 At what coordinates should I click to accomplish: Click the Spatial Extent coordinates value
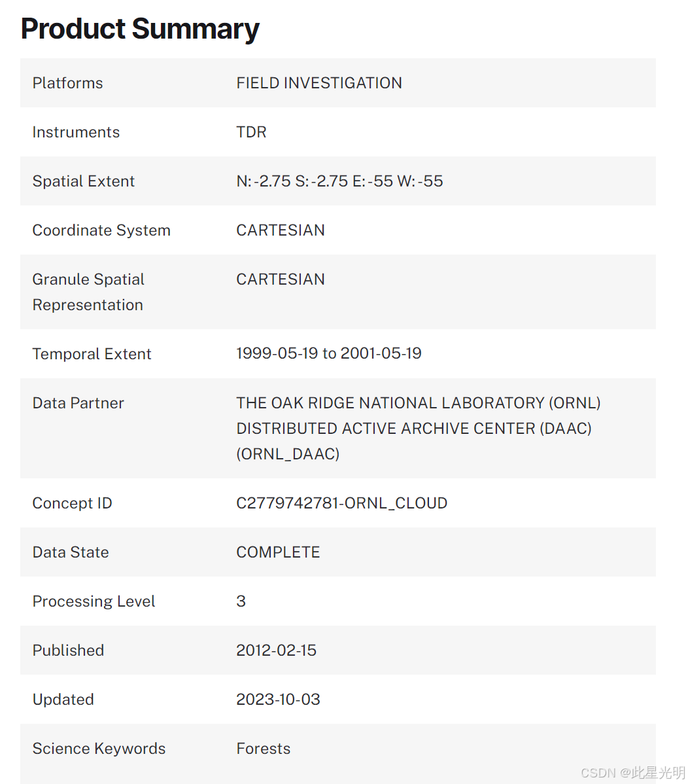[x=339, y=181]
